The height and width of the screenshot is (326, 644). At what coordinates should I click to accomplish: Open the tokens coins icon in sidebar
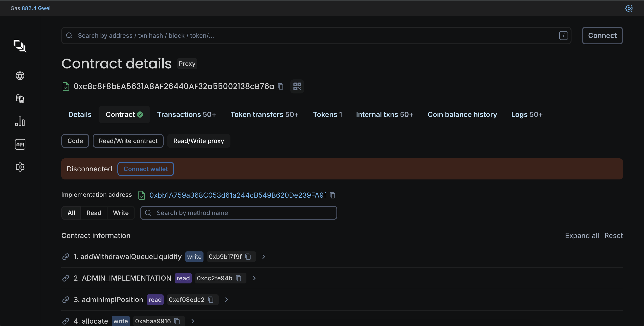(20, 99)
